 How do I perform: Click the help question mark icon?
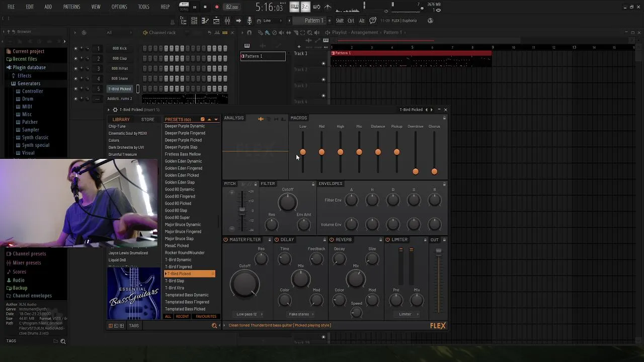(x=373, y=21)
